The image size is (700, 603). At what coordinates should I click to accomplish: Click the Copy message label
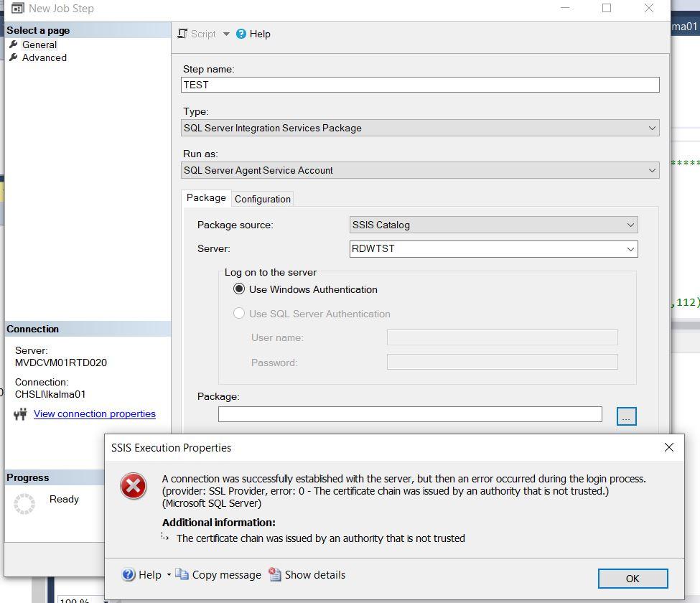point(226,575)
